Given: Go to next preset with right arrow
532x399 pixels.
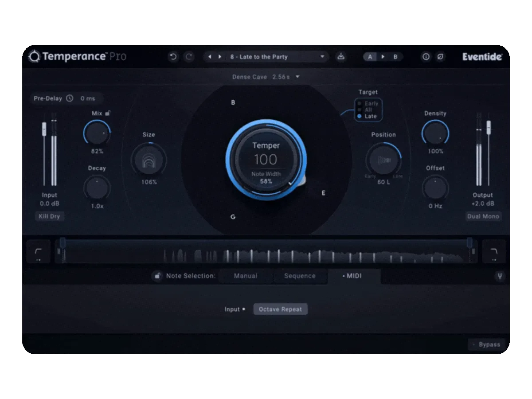Looking at the screenshot, I should (x=220, y=57).
